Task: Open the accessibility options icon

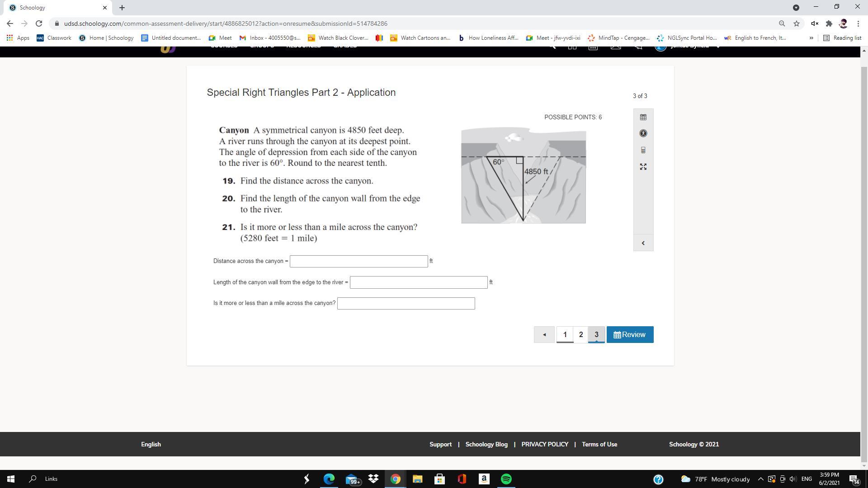Action: pos(643,133)
